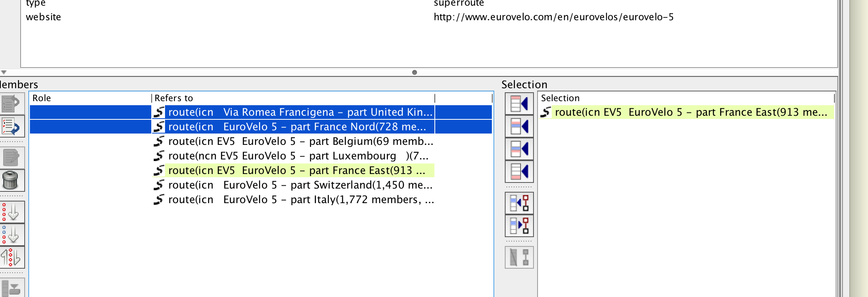Click the trash can remove-members icon
The height and width of the screenshot is (297, 868).
click(11, 180)
